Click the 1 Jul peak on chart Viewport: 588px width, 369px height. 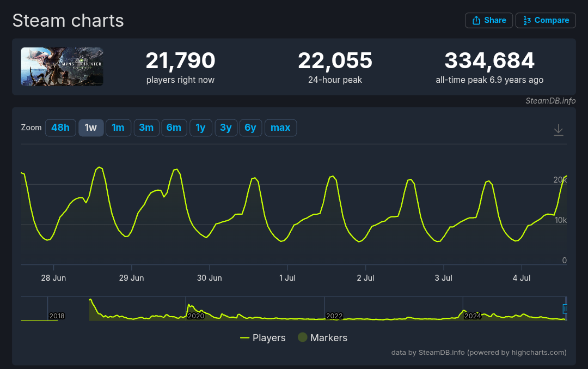click(x=332, y=176)
